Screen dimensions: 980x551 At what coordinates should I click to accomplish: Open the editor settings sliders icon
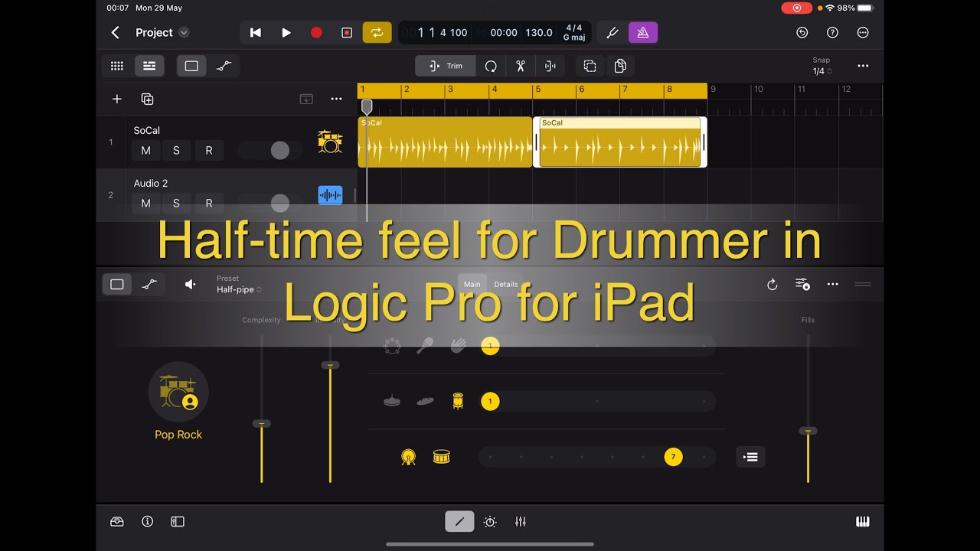(x=802, y=285)
